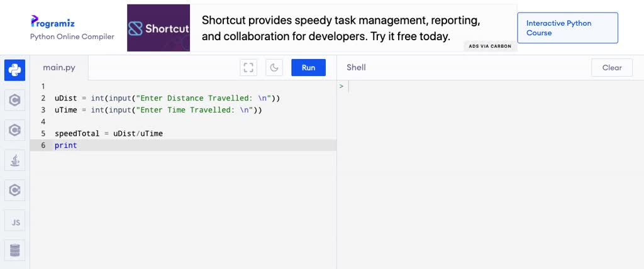Choose the Java compiler icon
This screenshot has height=269, width=644.
click(15, 160)
